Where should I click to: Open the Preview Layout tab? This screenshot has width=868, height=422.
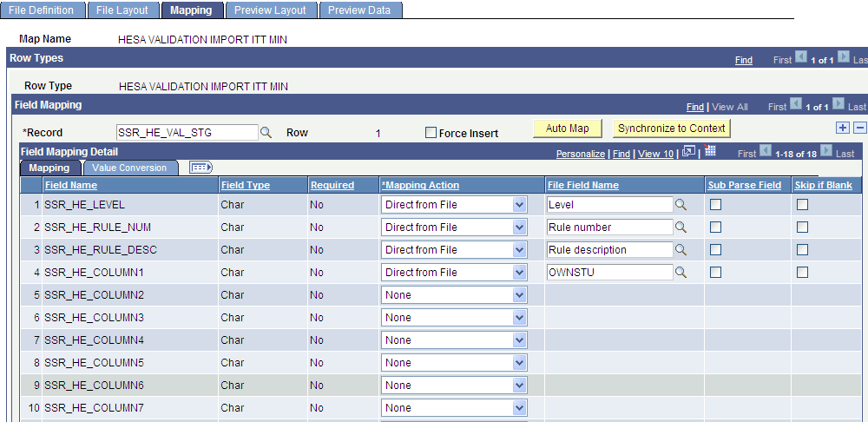pyautogui.click(x=271, y=10)
